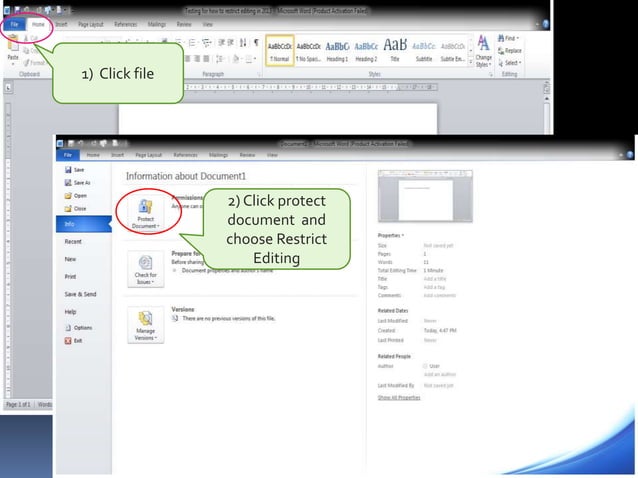Click the Manage Versions icon
638x478 pixels.
click(145, 318)
